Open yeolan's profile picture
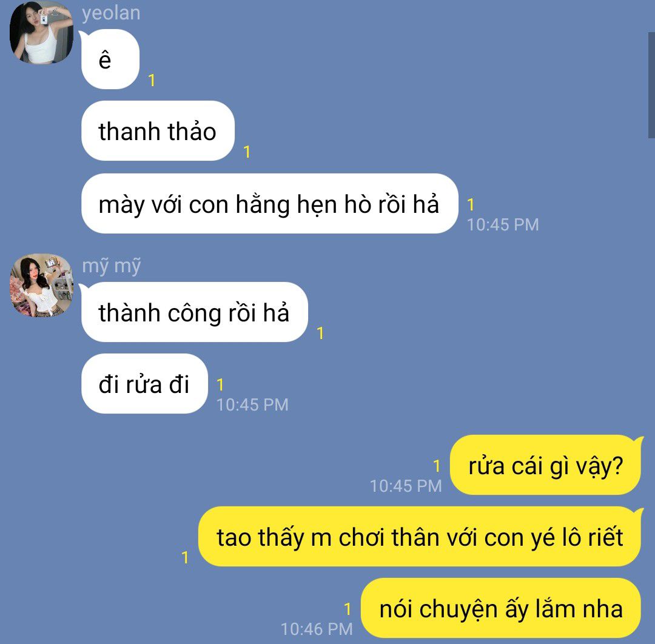This screenshot has width=655, height=644. coord(41,32)
